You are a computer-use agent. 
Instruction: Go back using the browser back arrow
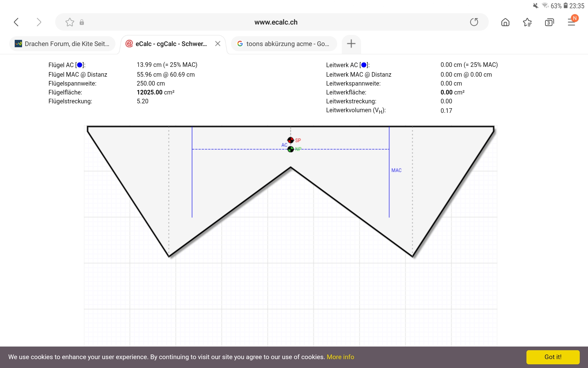tap(17, 22)
